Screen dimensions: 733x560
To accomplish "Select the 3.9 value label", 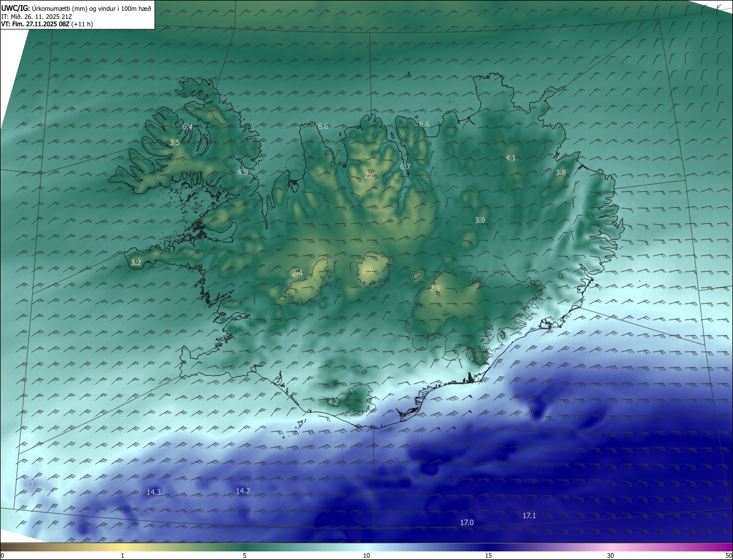I will [480, 220].
